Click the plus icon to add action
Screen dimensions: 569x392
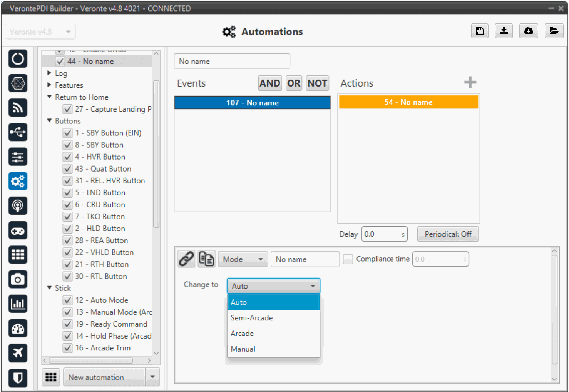[x=470, y=82]
